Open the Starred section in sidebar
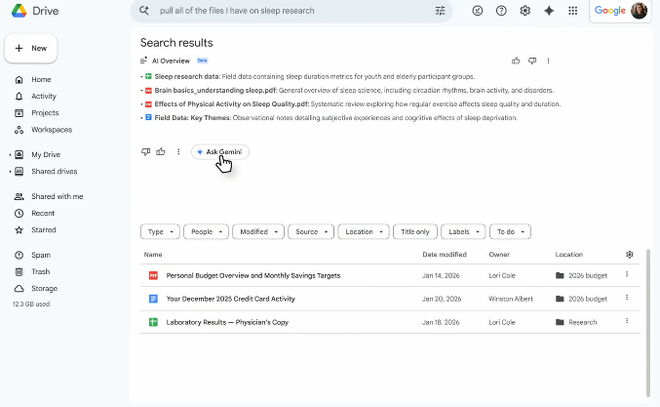The image size is (660, 407). [x=43, y=230]
